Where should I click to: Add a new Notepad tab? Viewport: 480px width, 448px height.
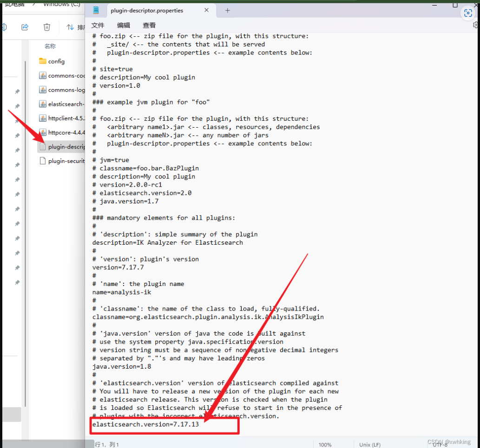(227, 10)
